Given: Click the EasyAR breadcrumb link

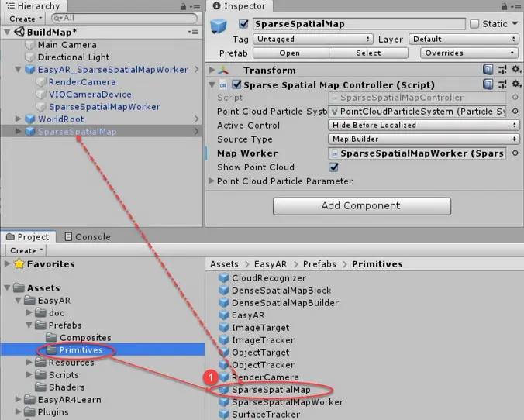Looking at the screenshot, I should 271,264.
